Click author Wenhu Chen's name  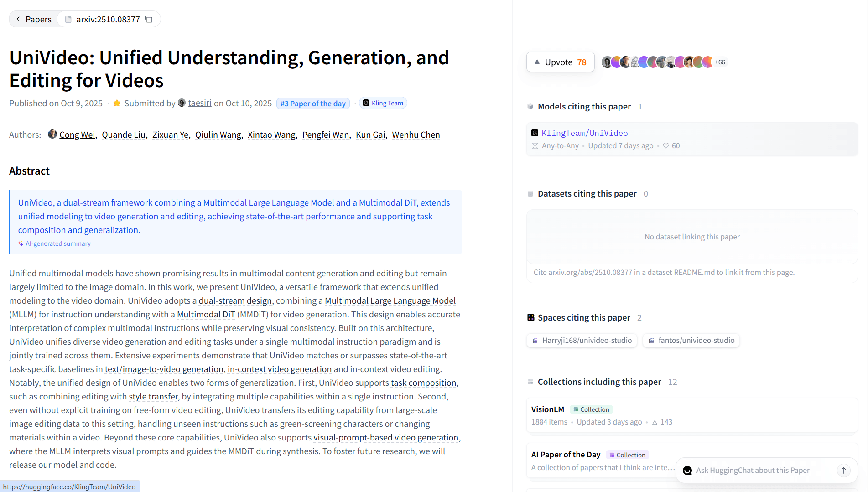416,135
